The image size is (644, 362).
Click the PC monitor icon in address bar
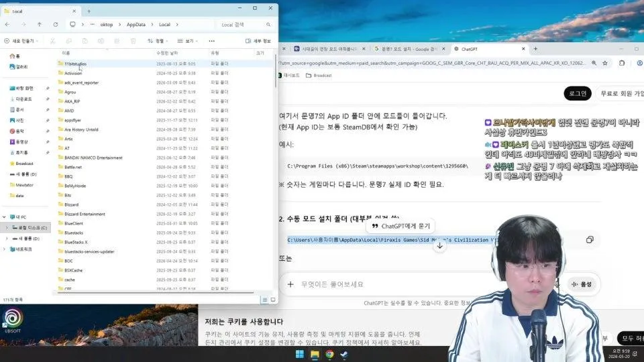pos(72,25)
